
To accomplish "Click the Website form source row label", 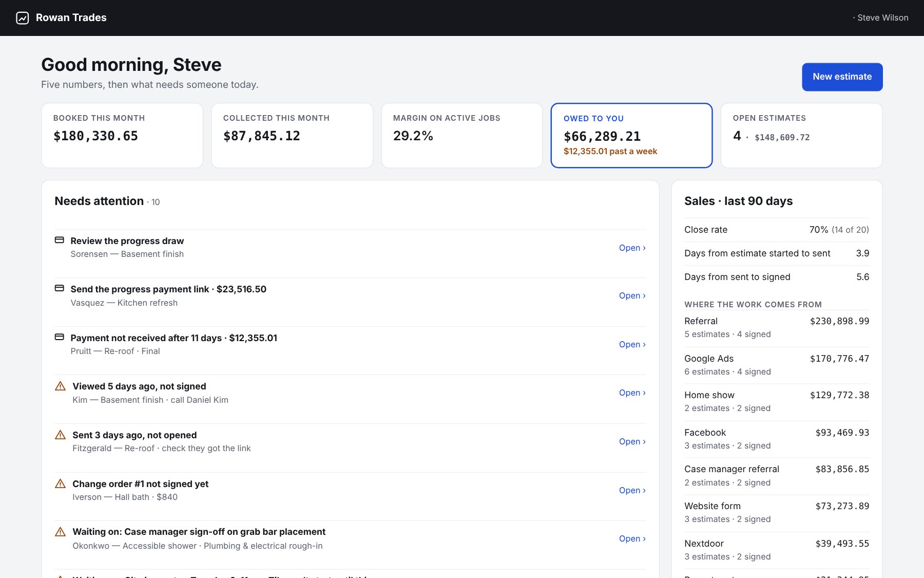I will pyautogui.click(x=713, y=506).
